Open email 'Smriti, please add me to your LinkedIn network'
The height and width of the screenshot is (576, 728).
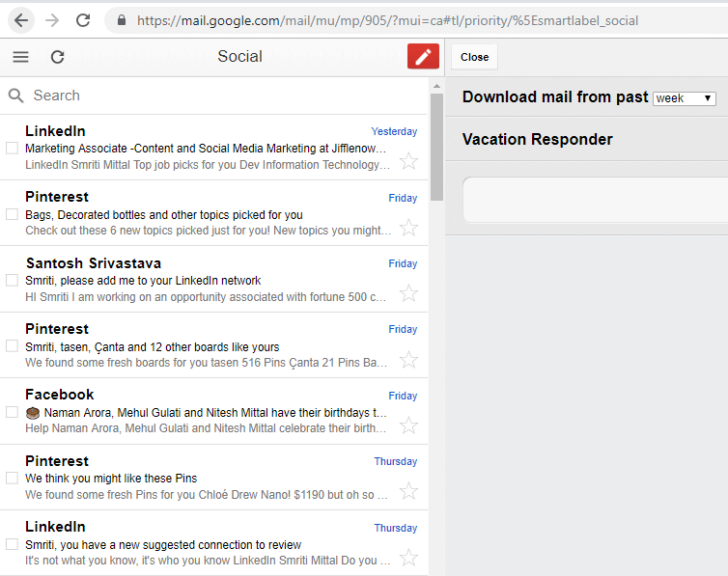(213, 279)
